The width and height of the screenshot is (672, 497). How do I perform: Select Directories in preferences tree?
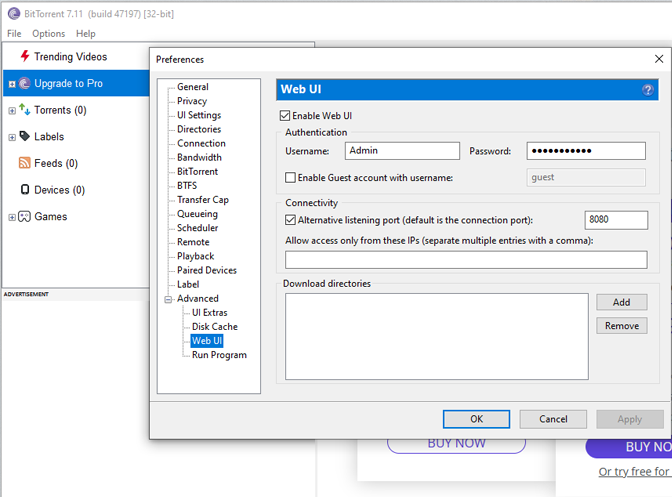tap(199, 129)
